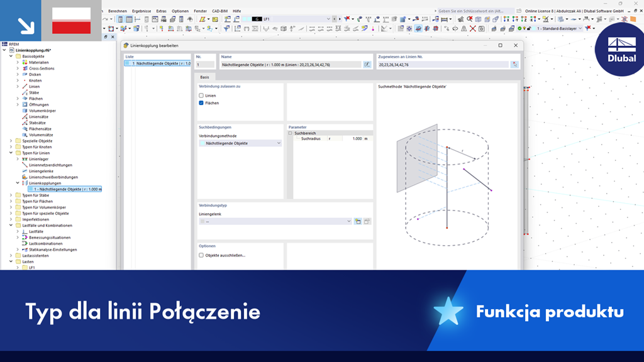The width and height of the screenshot is (644, 362).
Task: Click the table view toolbar icon
Action: click(129, 19)
